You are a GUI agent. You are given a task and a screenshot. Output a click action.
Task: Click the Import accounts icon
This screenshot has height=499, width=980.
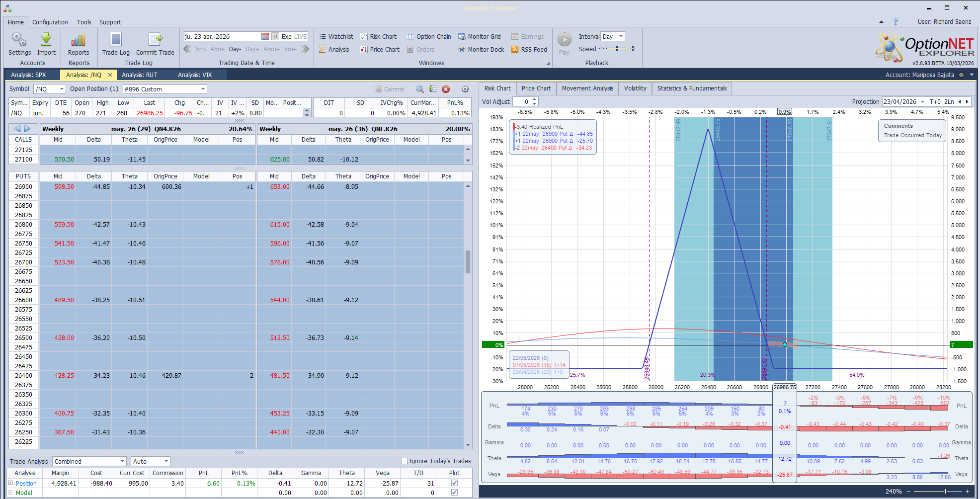(46, 44)
